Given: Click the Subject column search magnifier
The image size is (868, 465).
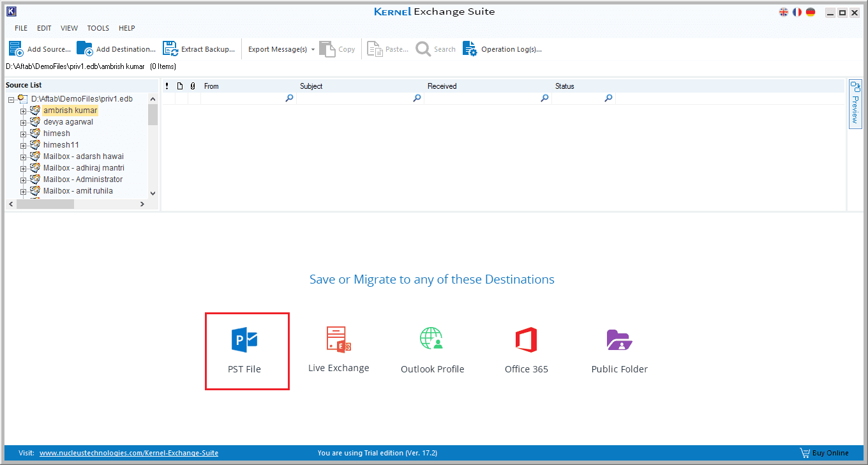Looking at the screenshot, I should [417, 98].
